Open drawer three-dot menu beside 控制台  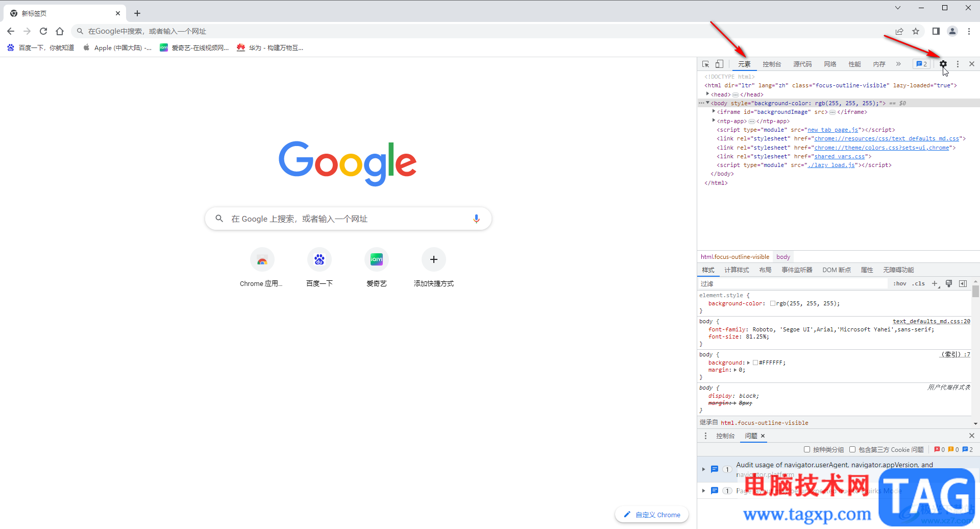click(x=705, y=436)
